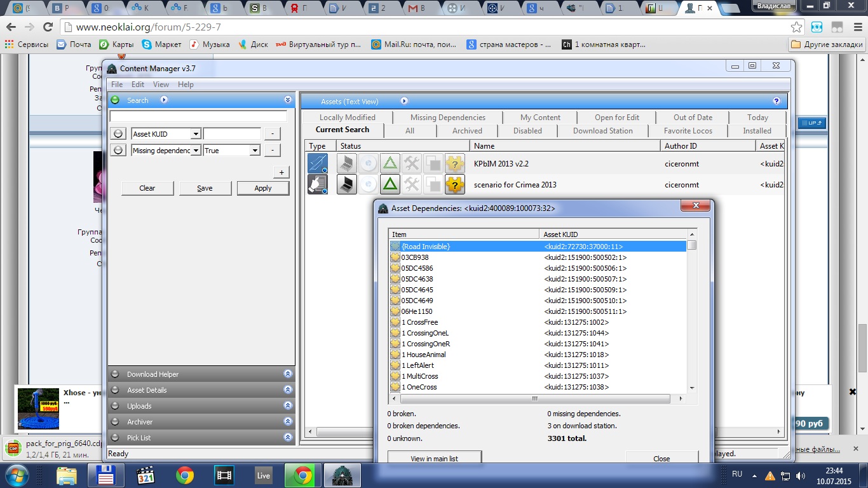The height and width of the screenshot is (488, 868).
Task: Click the route type icon for KPbIM 2013 v2.2
Action: point(317,163)
